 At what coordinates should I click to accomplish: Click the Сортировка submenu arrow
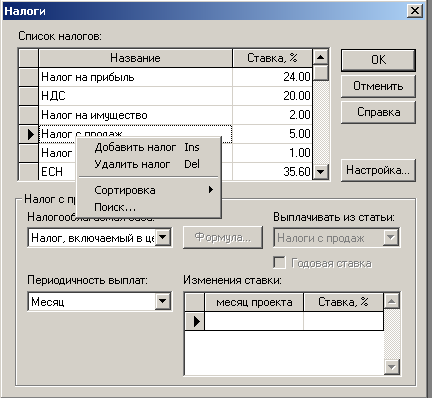pos(210,190)
